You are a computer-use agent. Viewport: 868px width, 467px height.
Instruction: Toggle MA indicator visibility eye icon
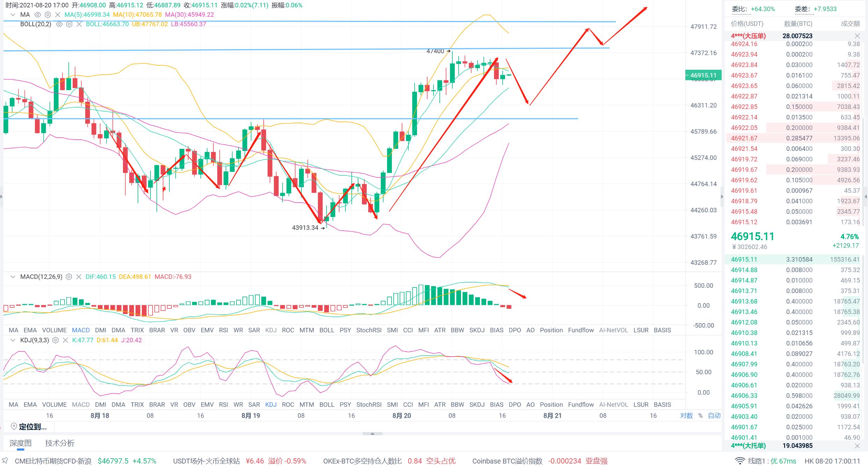click(38, 15)
